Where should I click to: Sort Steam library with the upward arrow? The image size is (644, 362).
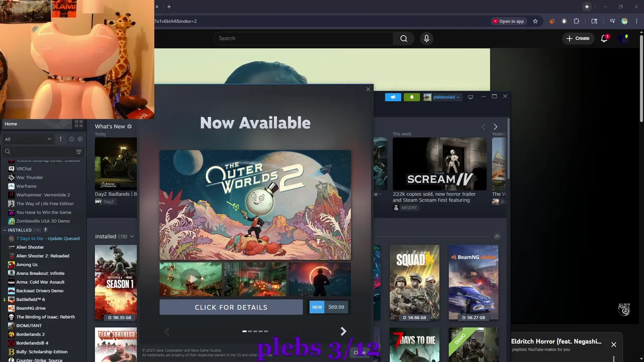pyautogui.click(x=61, y=139)
